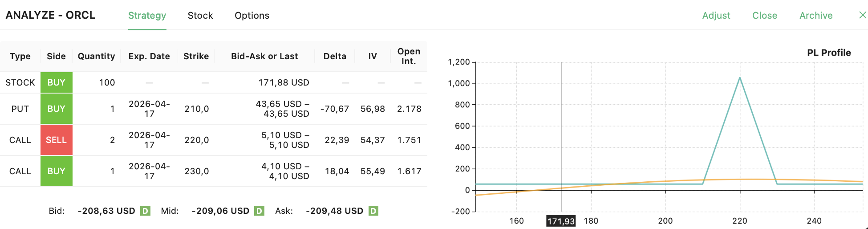This screenshot has height=229, width=868.
Task: Click the 171,93 price marker on chart
Action: click(x=561, y=221)
